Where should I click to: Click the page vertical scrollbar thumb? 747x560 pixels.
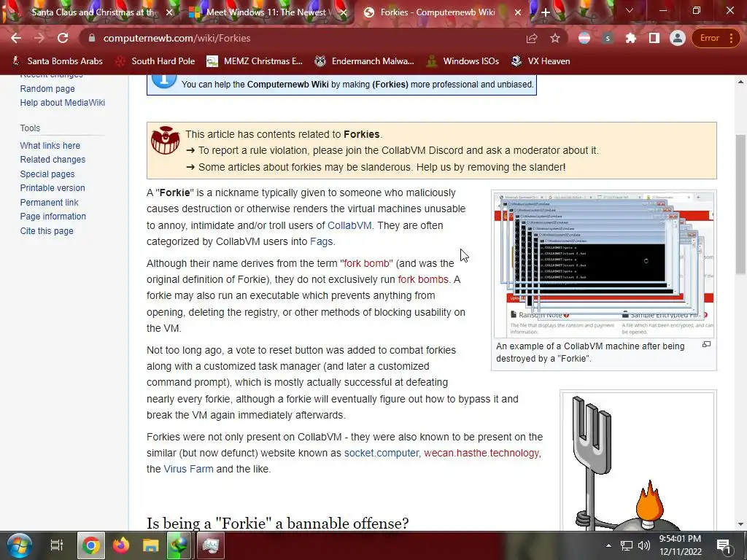(741, 204)
